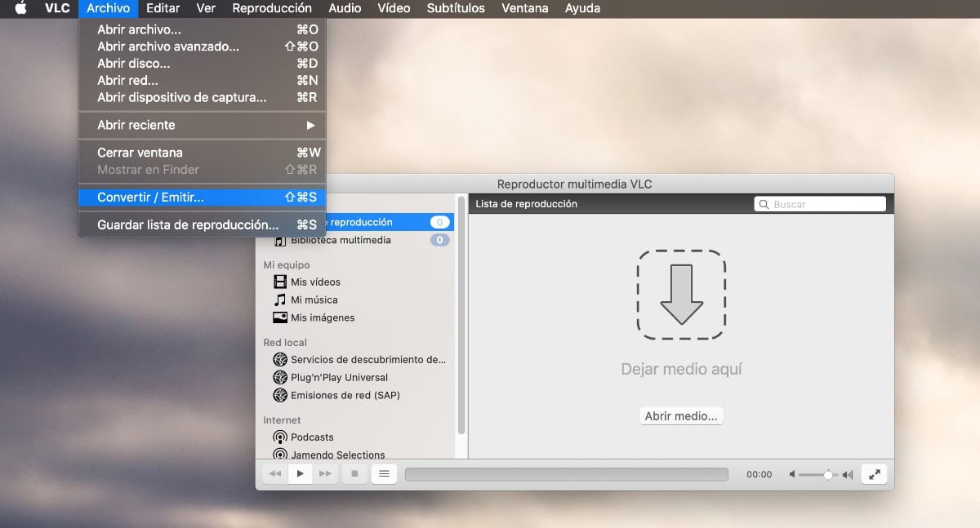Click the volume slider
The height and width of the screenshot is (528, 980).
point(820,474)
